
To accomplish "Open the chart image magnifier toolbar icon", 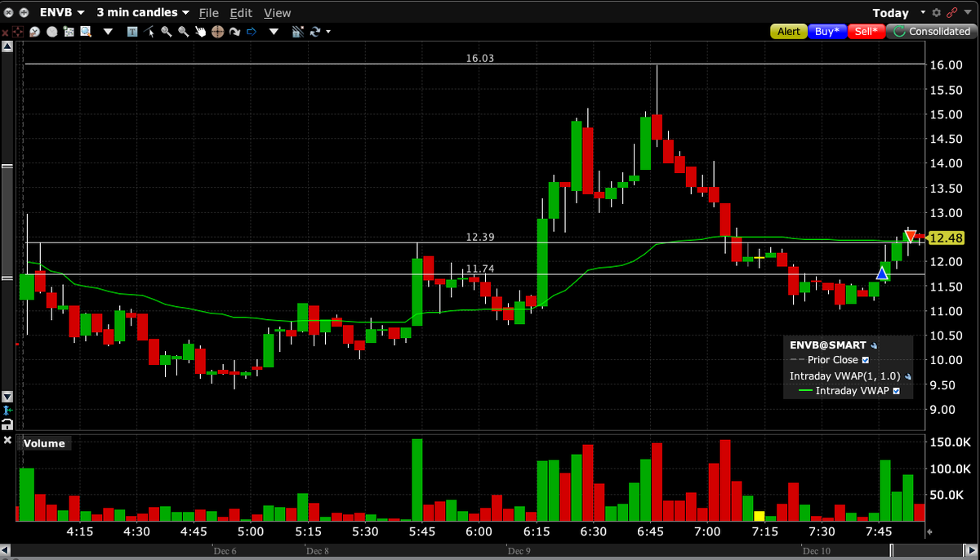I will (86, 32).
